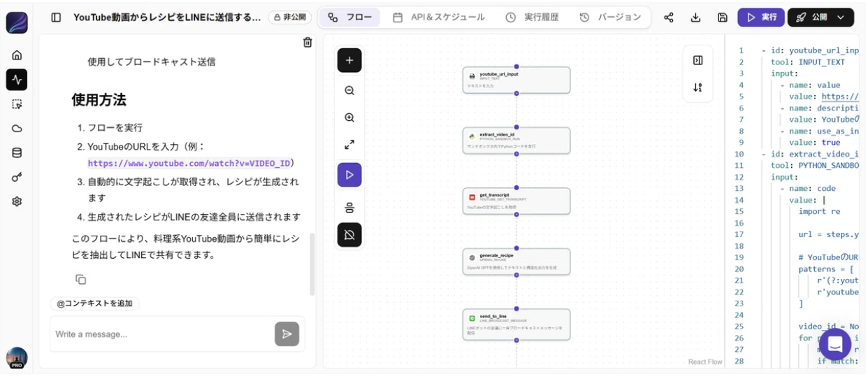
Task: Click the sort order icon on canvas
Action: point(697,88)
